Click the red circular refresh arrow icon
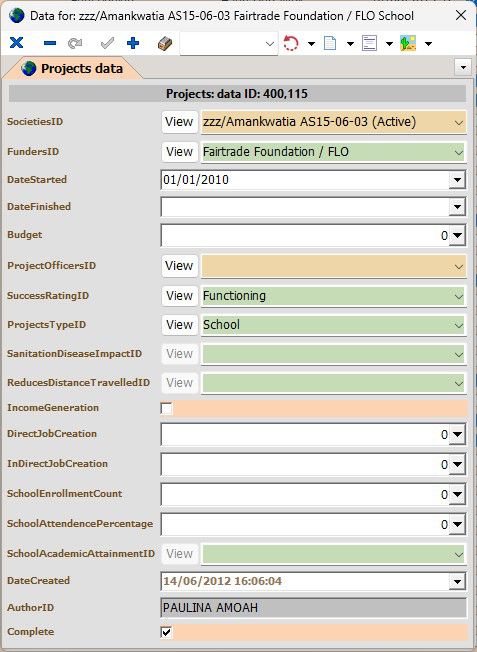This screenshot has width=477, height=652. pyautogui.click(x=291, y=43)
